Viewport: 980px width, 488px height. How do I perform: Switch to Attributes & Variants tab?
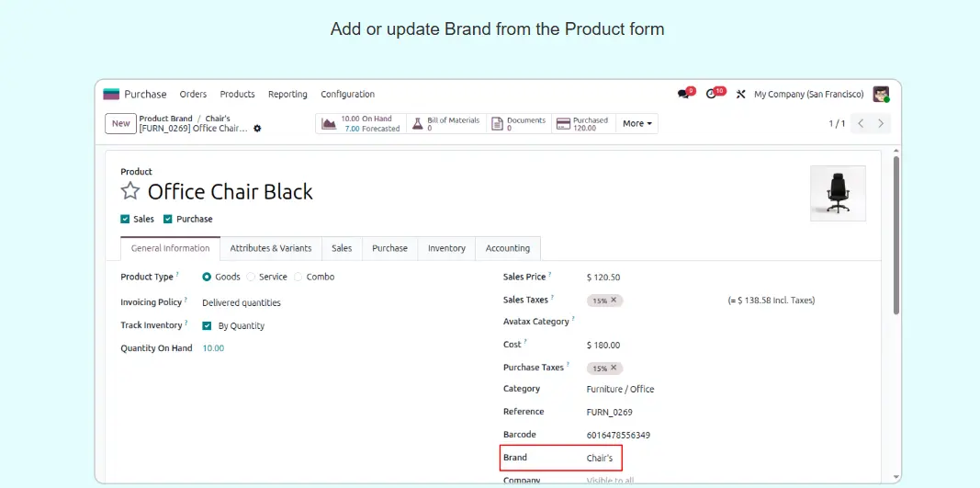pyautogui.click(x=270, y=248)
